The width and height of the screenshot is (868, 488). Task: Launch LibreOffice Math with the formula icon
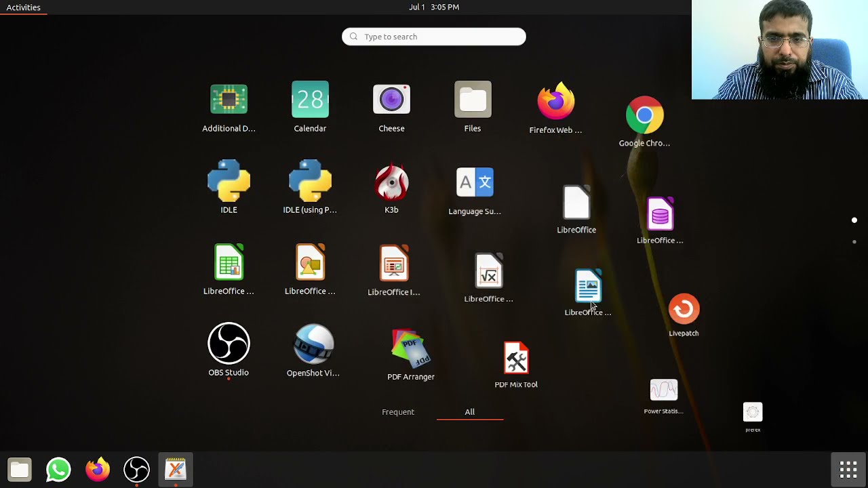[489, 271]
